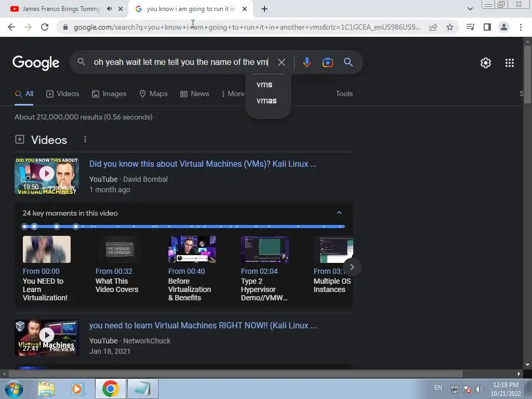The image size is (532, 399).
Task: Click the fourth large dot on key moments timeline
Action: tap(76, 227)
